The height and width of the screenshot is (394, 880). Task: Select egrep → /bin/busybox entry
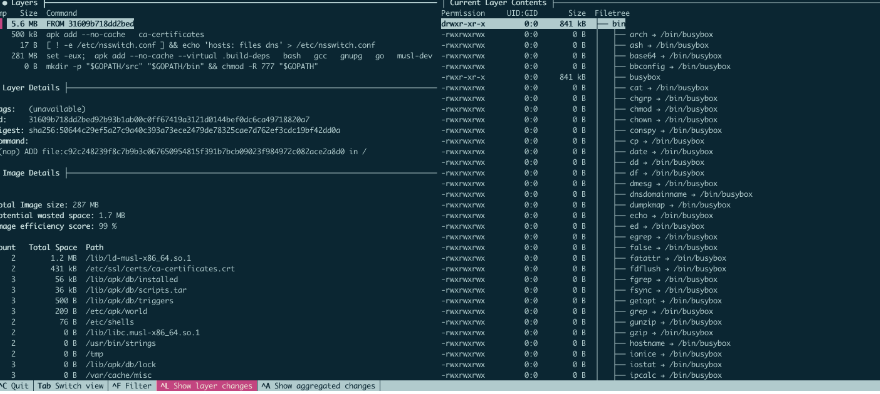(673, 237)
